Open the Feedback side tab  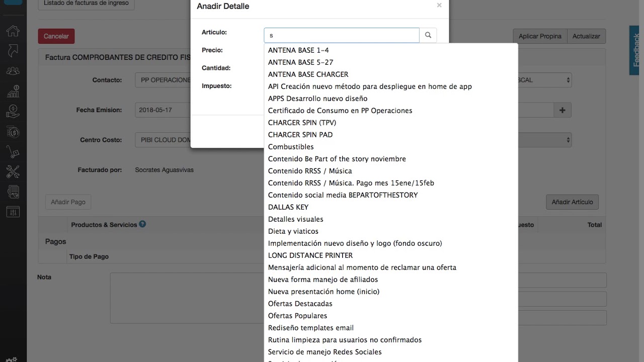pos(636,50)
